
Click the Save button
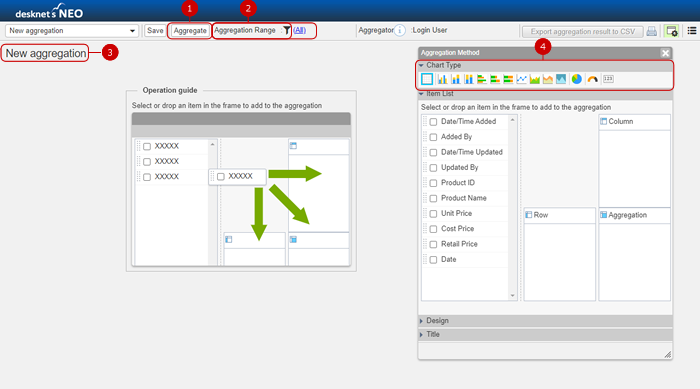[x=155, y=31]
